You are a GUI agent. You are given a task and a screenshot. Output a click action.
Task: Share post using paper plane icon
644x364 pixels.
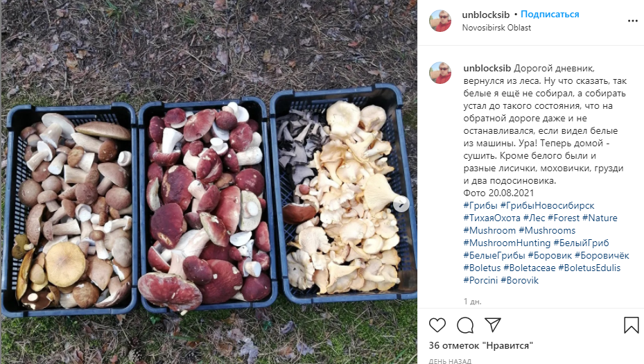coord(492,324)
